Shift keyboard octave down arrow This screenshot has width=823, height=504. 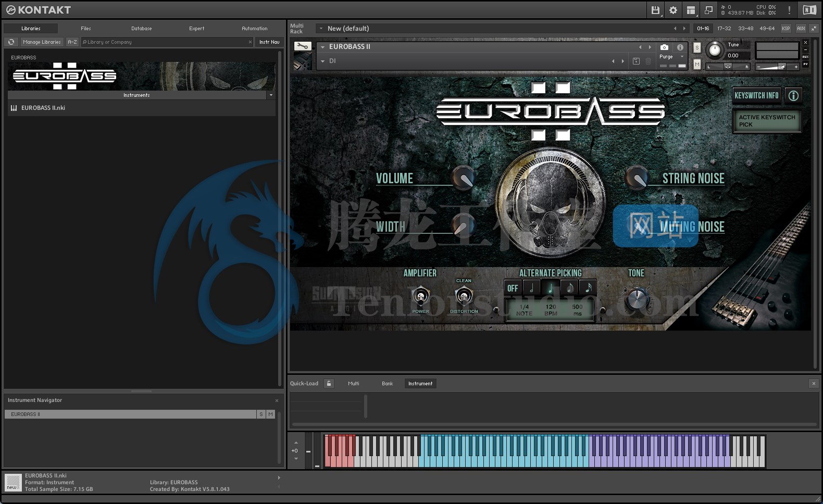point(296,459)
